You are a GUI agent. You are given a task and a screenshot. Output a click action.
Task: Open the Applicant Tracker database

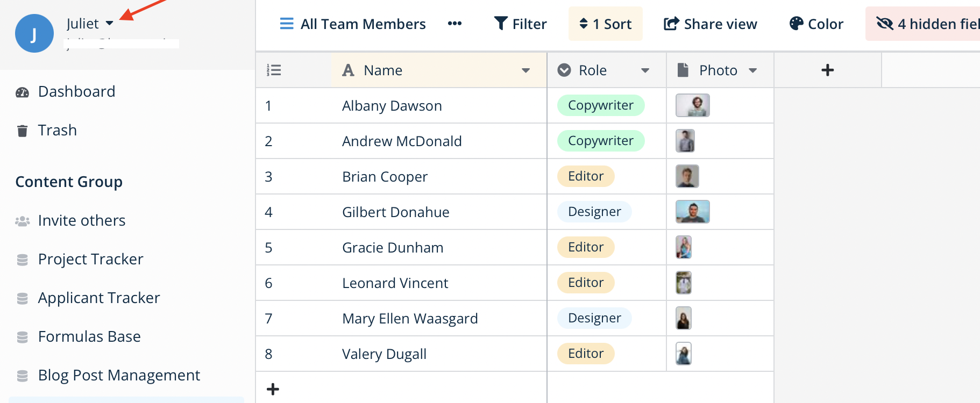click(99, 298)
